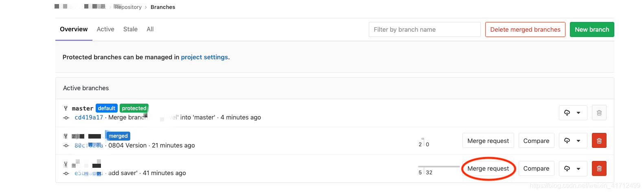Open the Stale tab
The image size is (644, 193).
pyautogui.click(x=130, y=29)
